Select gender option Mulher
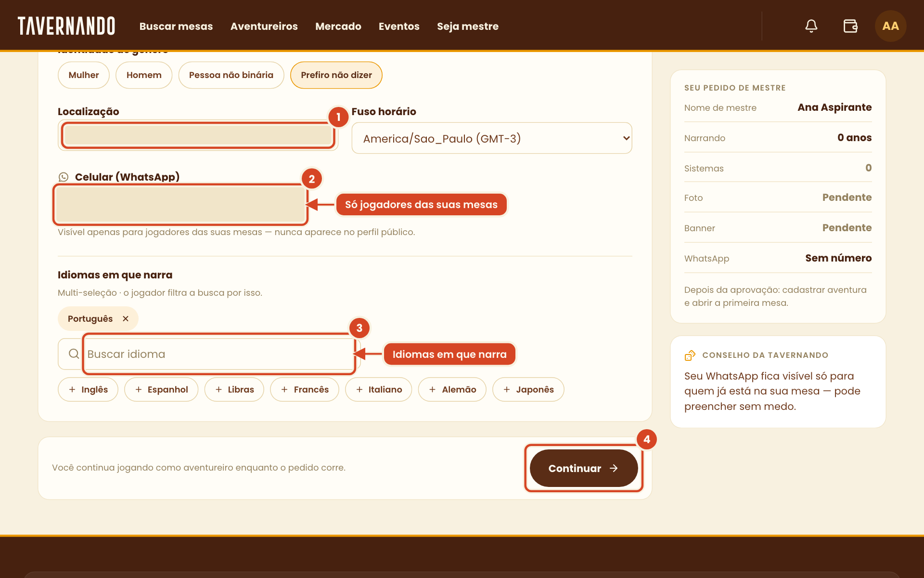This screenshot has height=578, width=924. pos(84,75)
